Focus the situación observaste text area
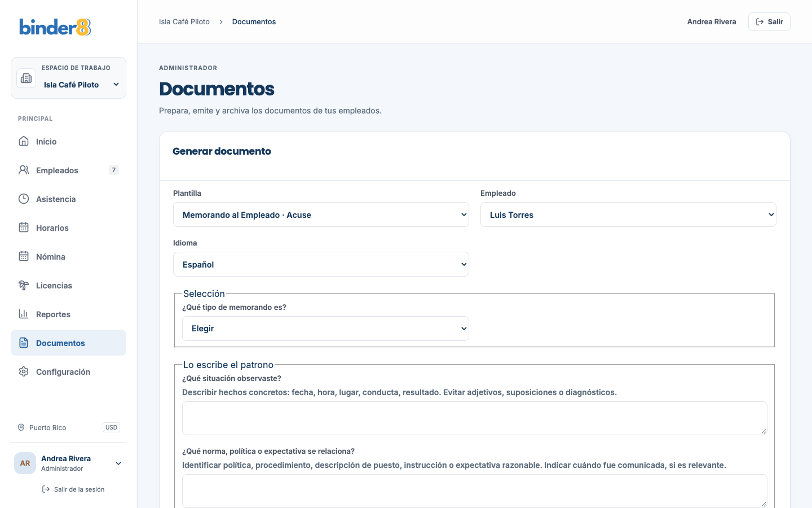Screen dimensions: 812x508 [475, 418]
